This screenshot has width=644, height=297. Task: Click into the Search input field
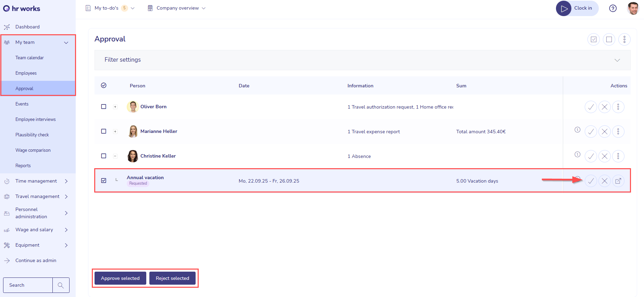pyautogui.click(x=28, y=285)
